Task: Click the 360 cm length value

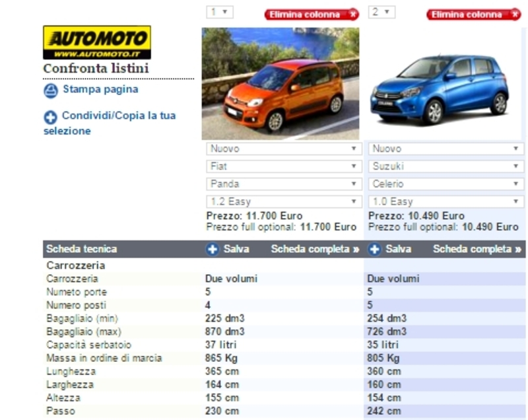Action: pyautogui.click(x=384, y=372)
